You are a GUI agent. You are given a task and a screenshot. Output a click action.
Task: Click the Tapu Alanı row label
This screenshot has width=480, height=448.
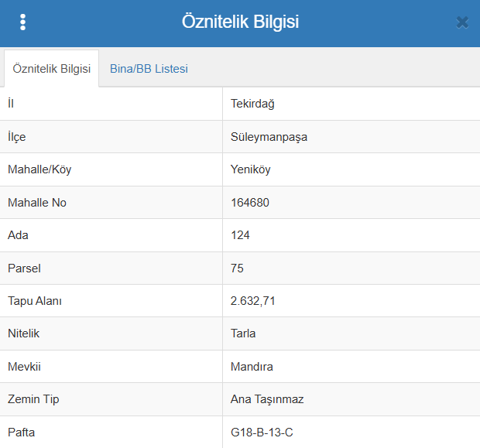click(35, 301)
